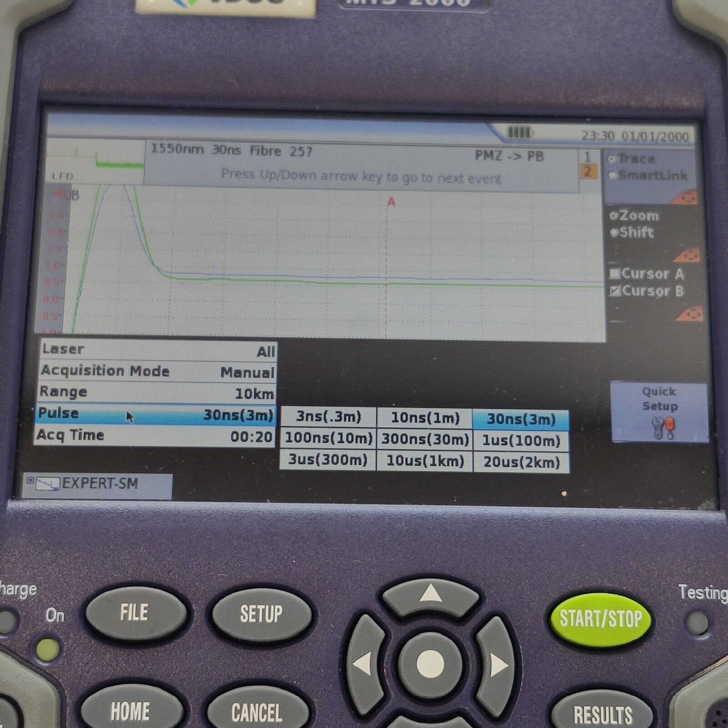Select the Shift radio option

614,233
